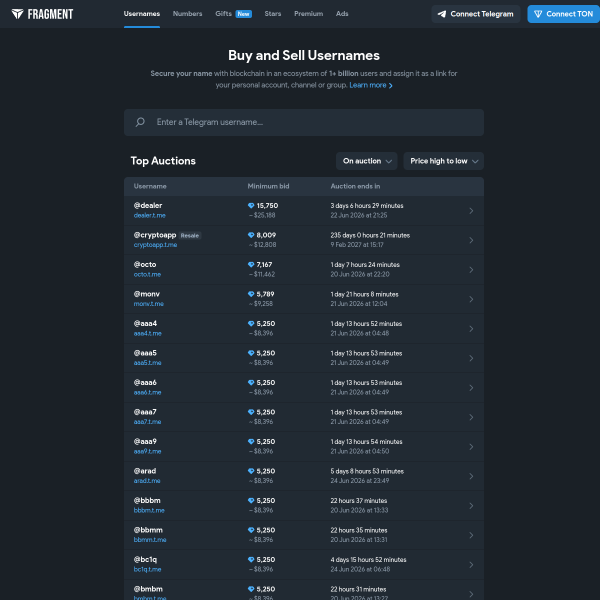600x600 pixels.
Task: Click the Username column header
Action: [150, 186]
